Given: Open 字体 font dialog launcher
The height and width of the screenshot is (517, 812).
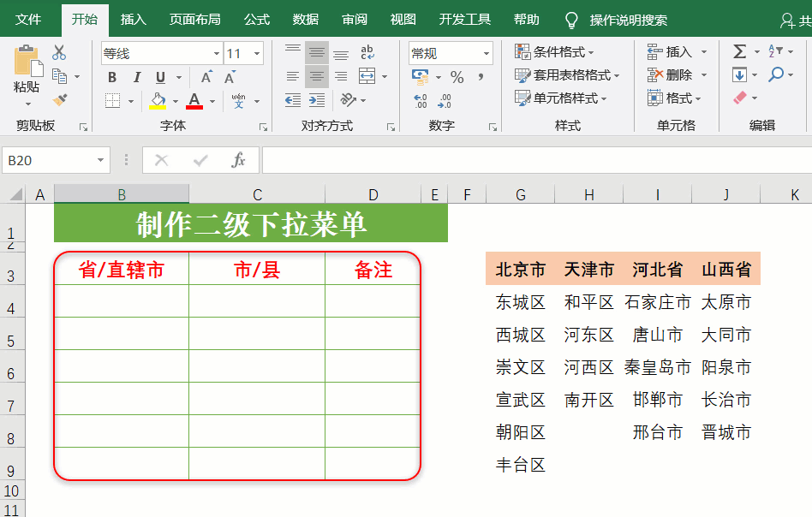Looking at the screenshot, I should [263, 127].
